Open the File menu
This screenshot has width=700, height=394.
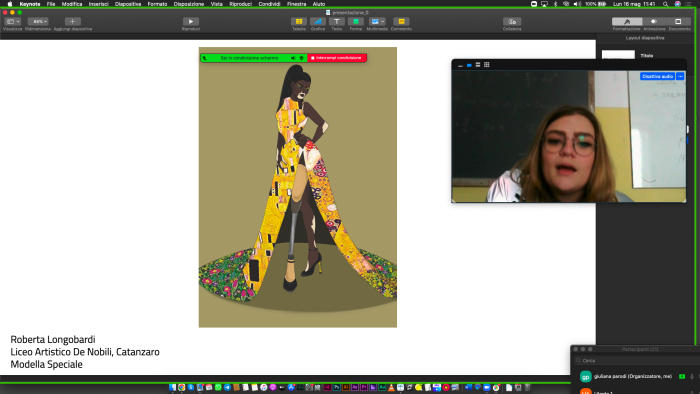51,4
